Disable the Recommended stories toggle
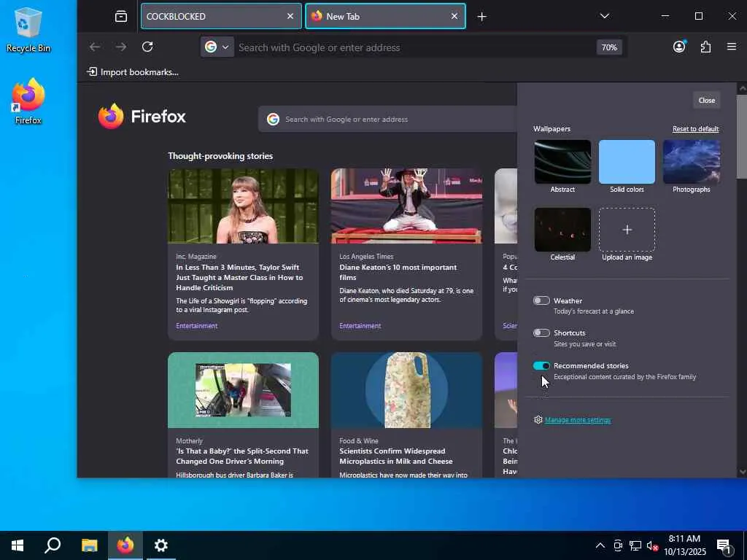The image size is (747, 560). (541, 366)
